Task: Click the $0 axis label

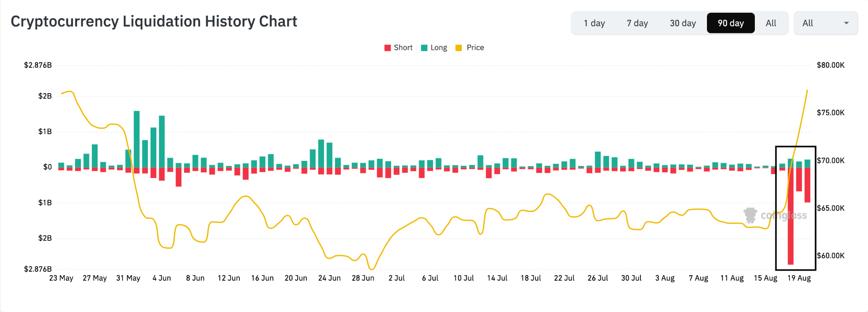Action: 47,167
